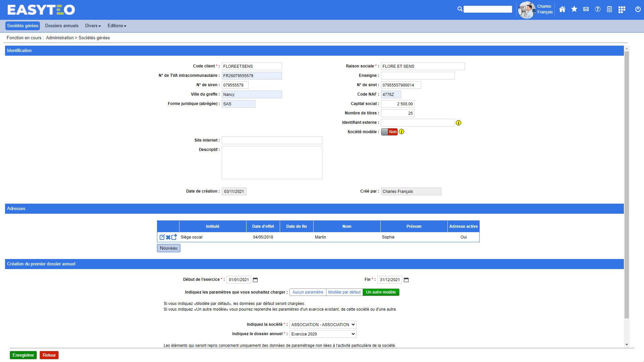Image resolution: width=644 pixels, height=362 pixels.
Task: Delete the Siège social address entry
Action: [x=168, y=237]
